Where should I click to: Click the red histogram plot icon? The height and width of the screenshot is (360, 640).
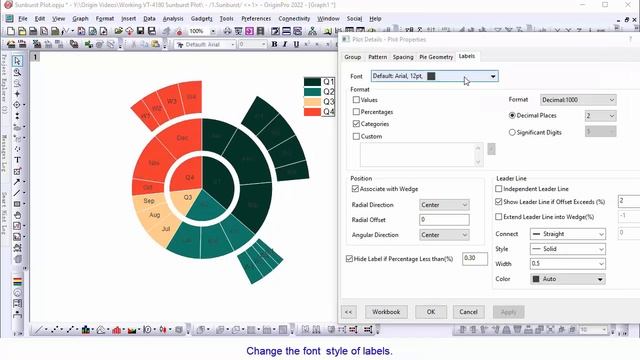coord(116,329)
